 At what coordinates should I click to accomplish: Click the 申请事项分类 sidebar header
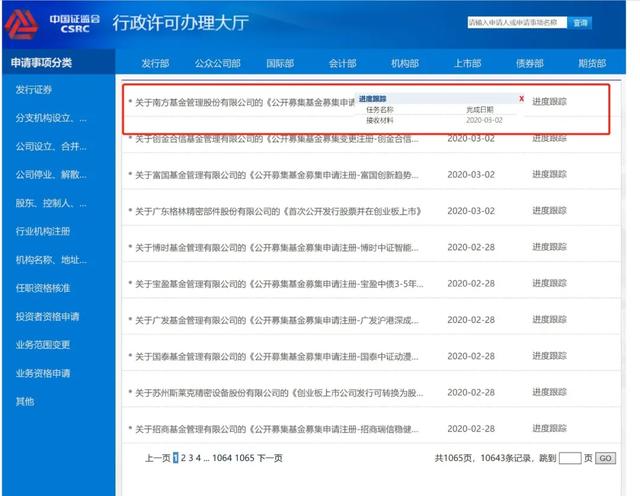pyautogui.click(x=41, y=62)
